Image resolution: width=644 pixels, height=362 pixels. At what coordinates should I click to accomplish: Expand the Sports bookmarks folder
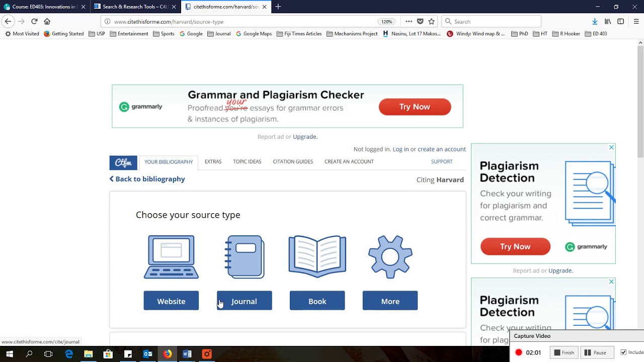[164, 34]
